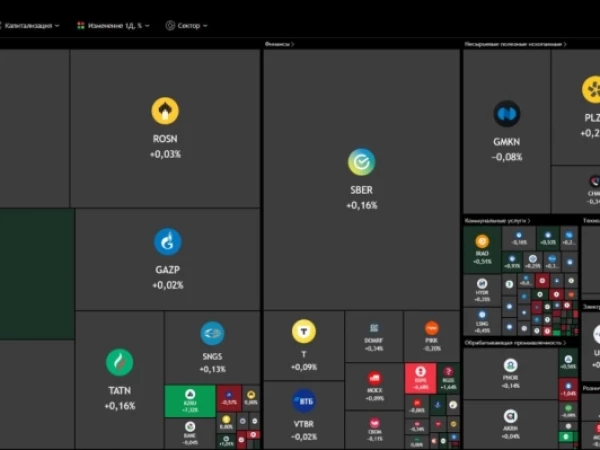Click the bright green +7% stock tile

(190, 401)
